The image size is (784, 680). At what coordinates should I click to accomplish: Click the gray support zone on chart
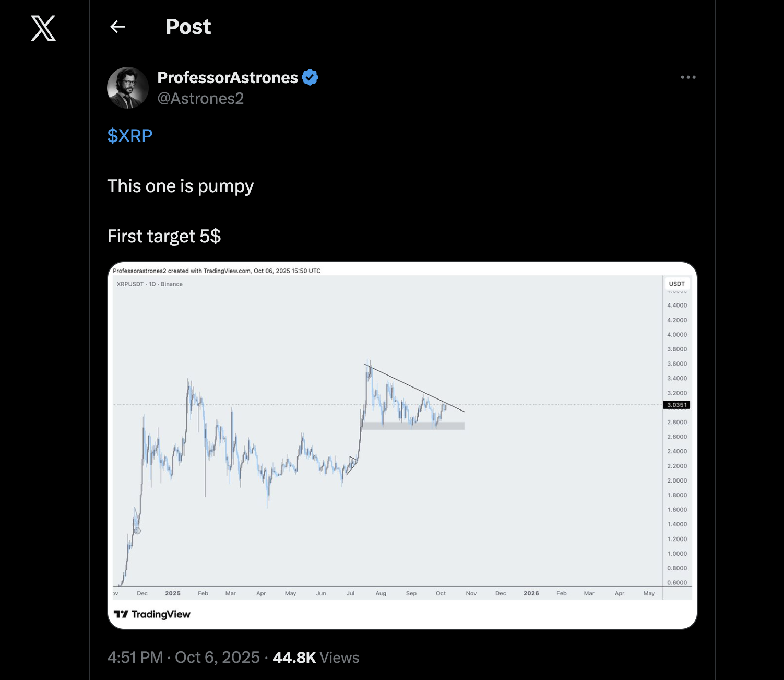click(412, 426)
